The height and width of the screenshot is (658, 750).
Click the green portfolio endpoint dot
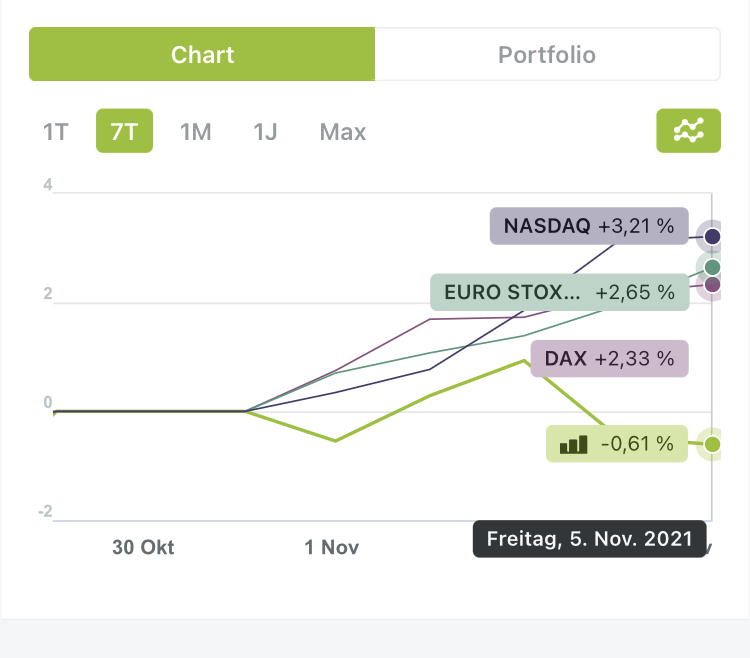pos(712,443)
